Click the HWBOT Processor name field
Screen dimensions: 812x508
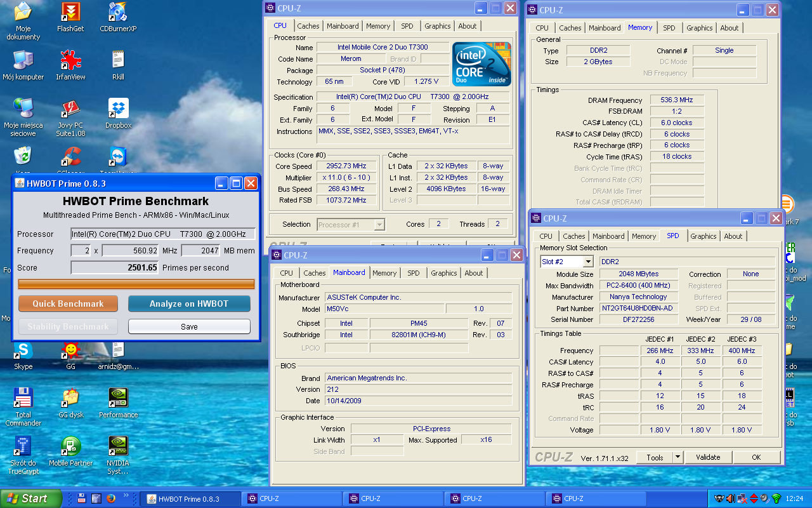(x=163, y=234)
